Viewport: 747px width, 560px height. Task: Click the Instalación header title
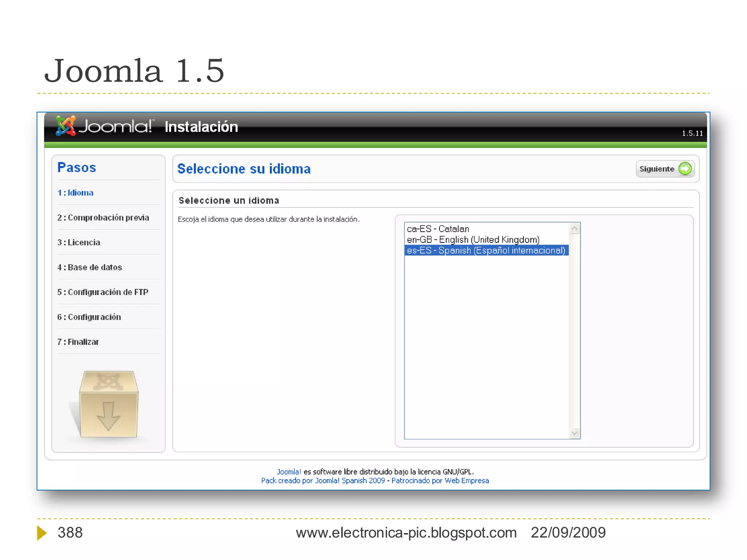tap(201, 127)
